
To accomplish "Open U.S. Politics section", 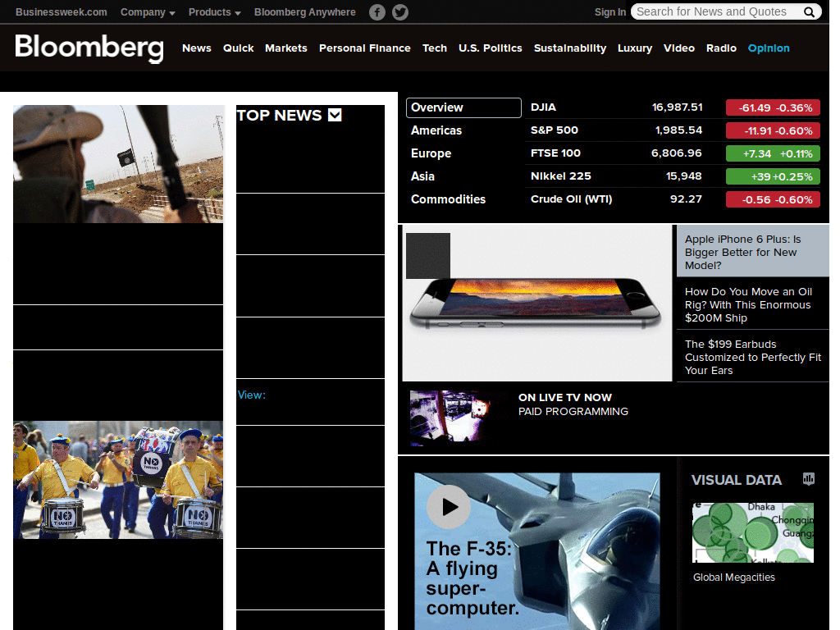I will 491,48.
